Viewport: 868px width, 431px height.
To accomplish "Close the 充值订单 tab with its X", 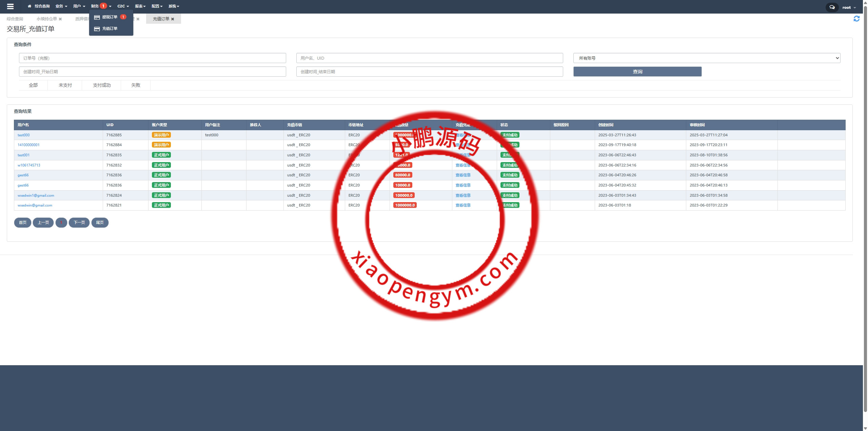I will point(173,19).
